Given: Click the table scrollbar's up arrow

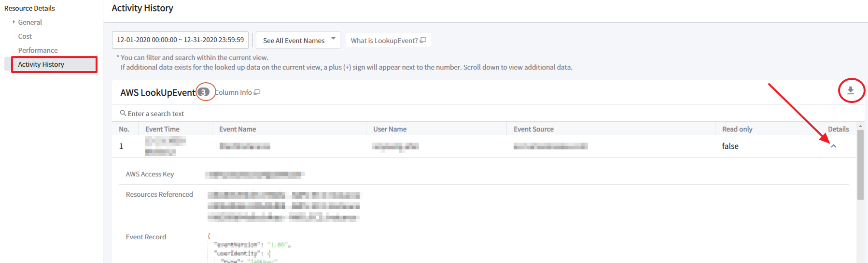Looking at the screenshot, I should [x=860, y=126].
